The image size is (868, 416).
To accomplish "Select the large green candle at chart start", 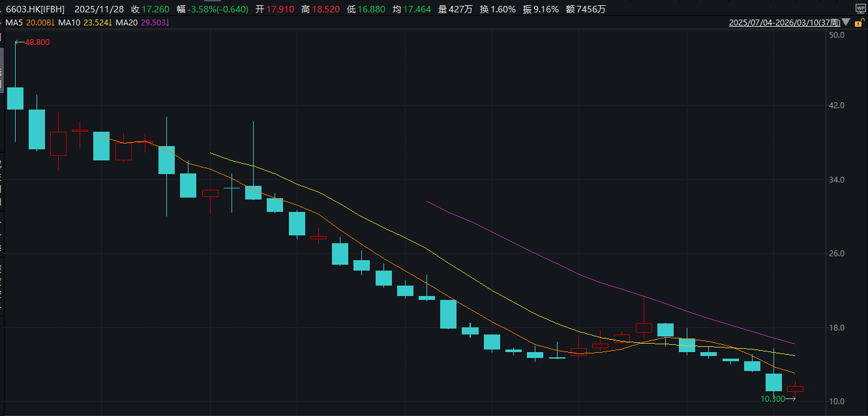I will pyautogui.click(x=14, y=98).
